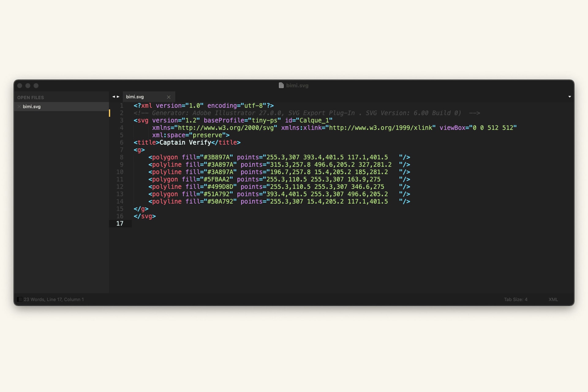The height and width of the screenshot is (392, 588).
Task: Close bimi.svg from the sidebar X icon
Action: 19,107
